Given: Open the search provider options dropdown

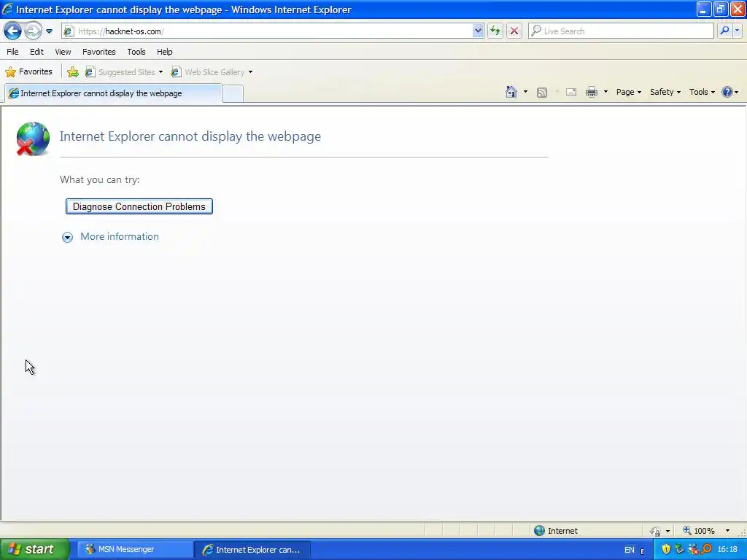Looking at the screenshot, I should point(738,31).
